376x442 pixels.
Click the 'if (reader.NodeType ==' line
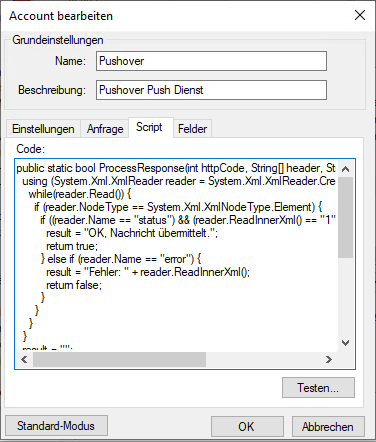(x=178, y=207)
